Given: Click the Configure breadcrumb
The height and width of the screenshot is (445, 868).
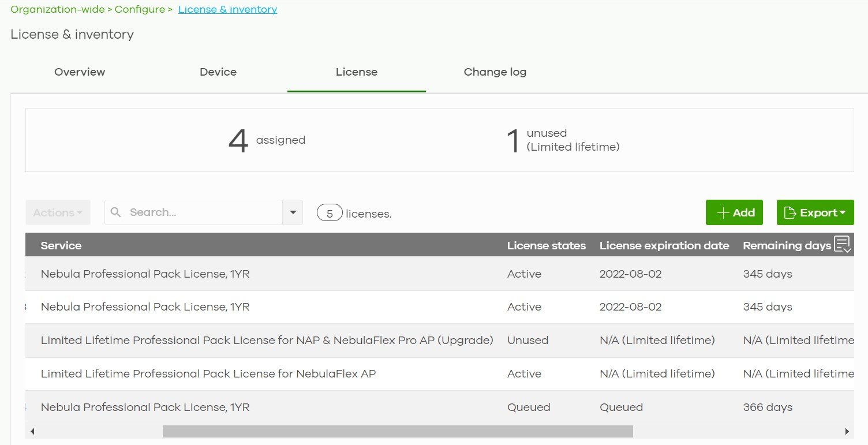Looking at the screenshot, I should click(x=140, y=9).
